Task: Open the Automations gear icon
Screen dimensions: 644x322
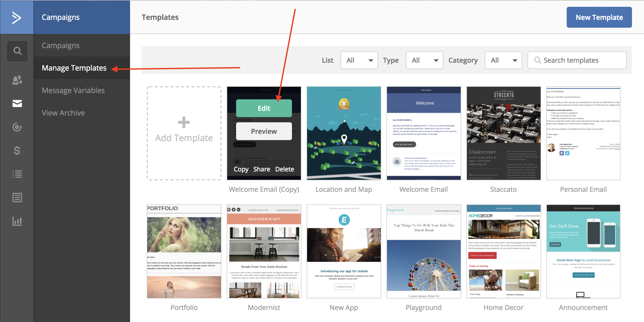Action: coord(17,127)
